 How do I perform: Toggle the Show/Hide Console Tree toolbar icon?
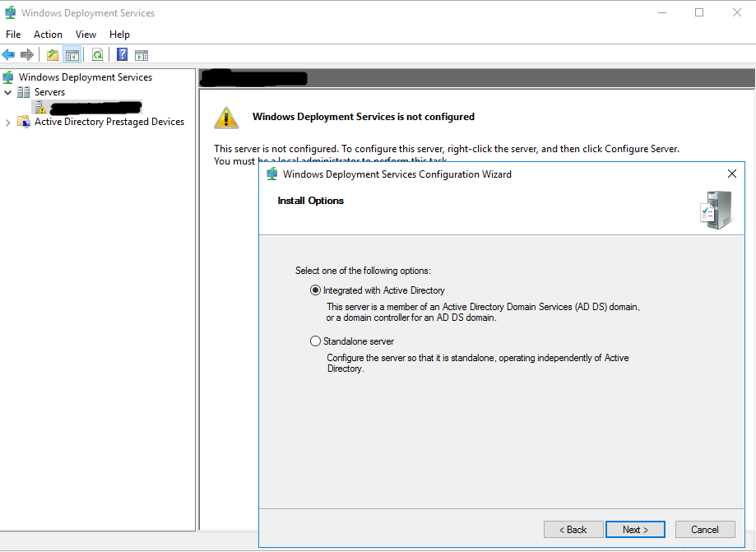click(72, 55)
